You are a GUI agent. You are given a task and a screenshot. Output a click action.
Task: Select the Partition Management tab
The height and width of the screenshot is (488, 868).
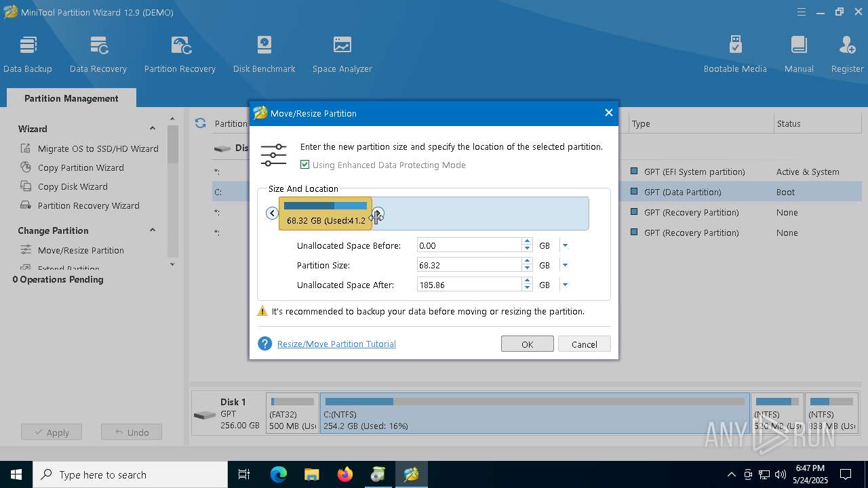(x=71, y=98)
